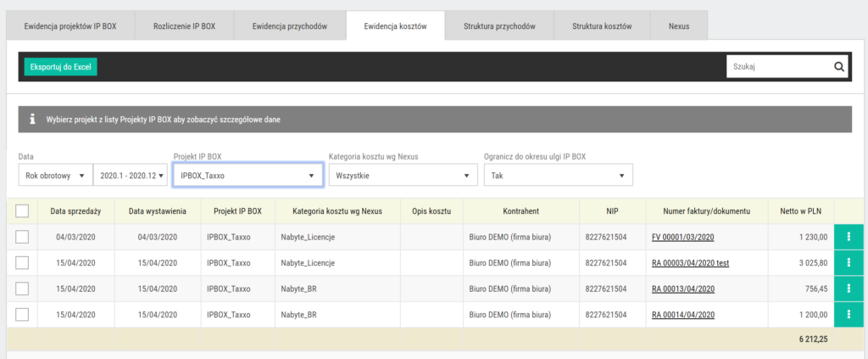Open the Projekt IP BOX dropdown showing IPBOX_Taxxo

click(248, 175)
